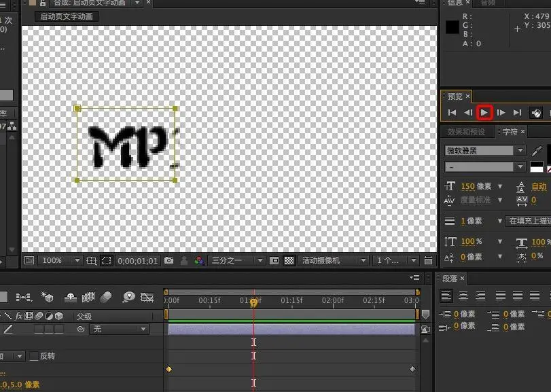This screenshot has width=551, height=392.
Task: Click the layer quality slash switch
Action: [x=8, y=329]
